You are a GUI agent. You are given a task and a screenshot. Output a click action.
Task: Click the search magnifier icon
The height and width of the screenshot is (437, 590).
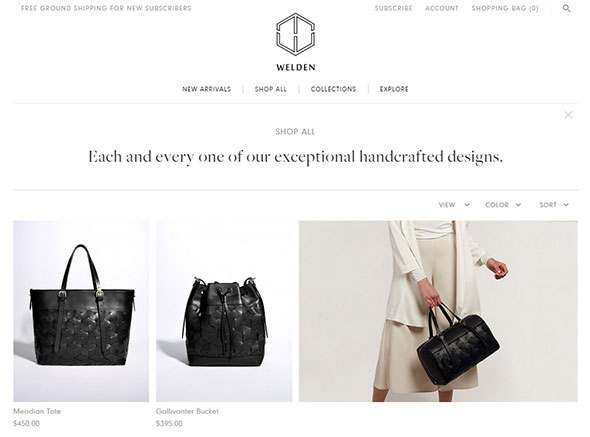click(566, 8)
